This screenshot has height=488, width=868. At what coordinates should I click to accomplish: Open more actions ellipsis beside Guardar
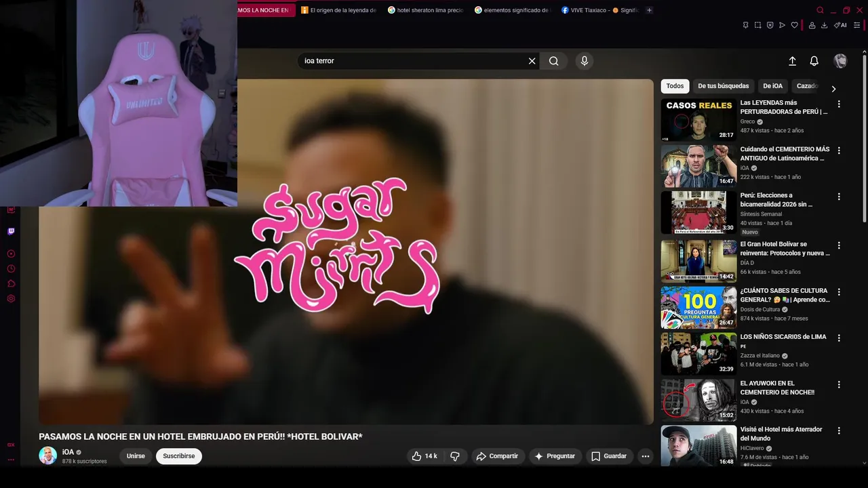pos(646,456)
